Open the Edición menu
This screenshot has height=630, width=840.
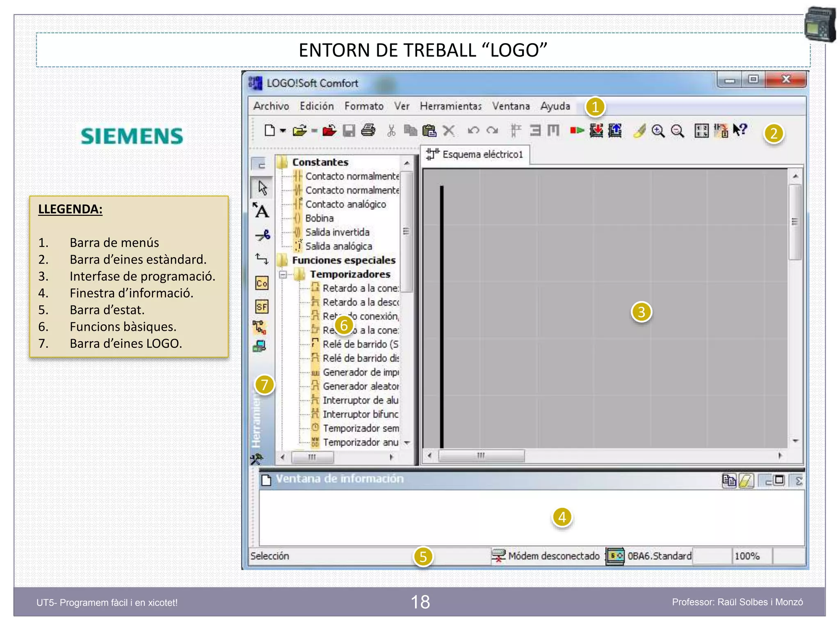point(317,106)
